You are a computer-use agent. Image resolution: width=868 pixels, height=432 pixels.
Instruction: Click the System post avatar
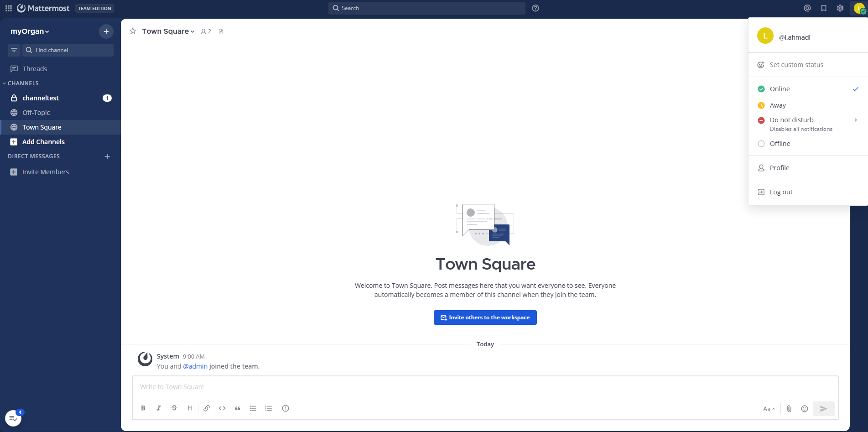coord(145,359)
